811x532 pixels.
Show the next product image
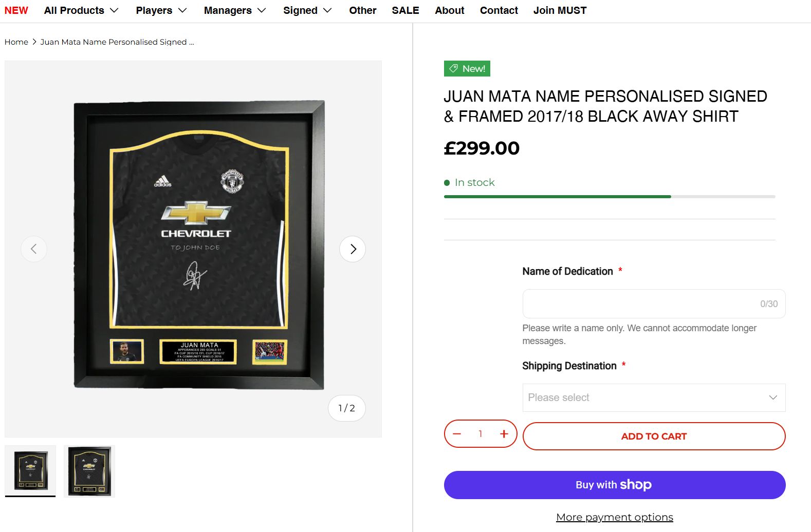pos(353,249)
